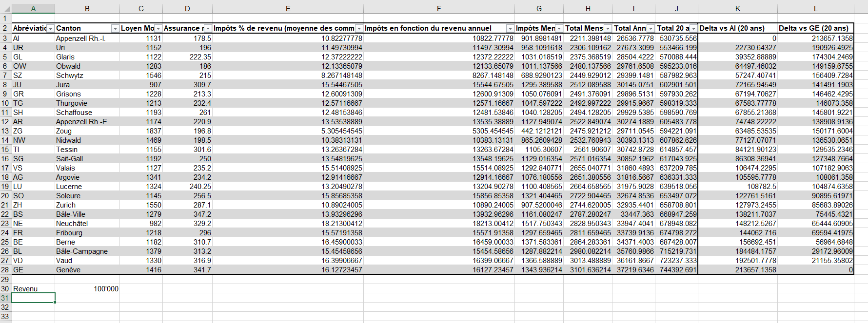
Task: Select cell containing Neuchâtel
Action: pyautogui.click(x=87, y=224)
